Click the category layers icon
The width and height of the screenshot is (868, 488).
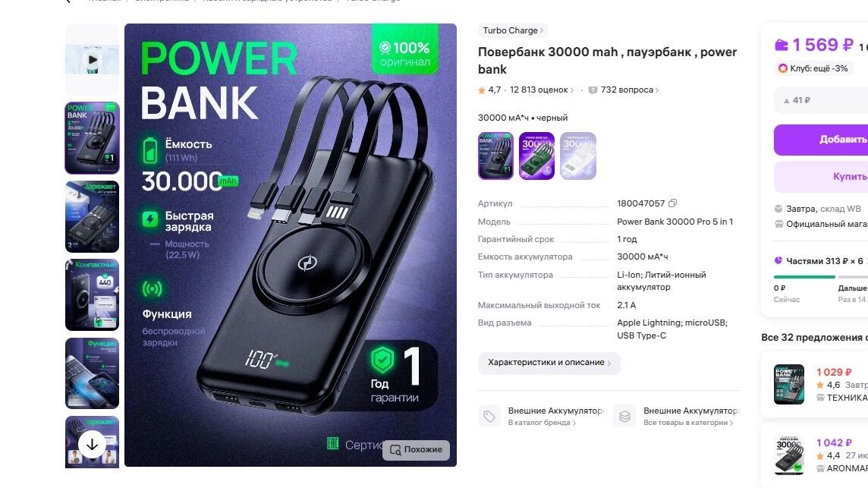click(624, 417)
